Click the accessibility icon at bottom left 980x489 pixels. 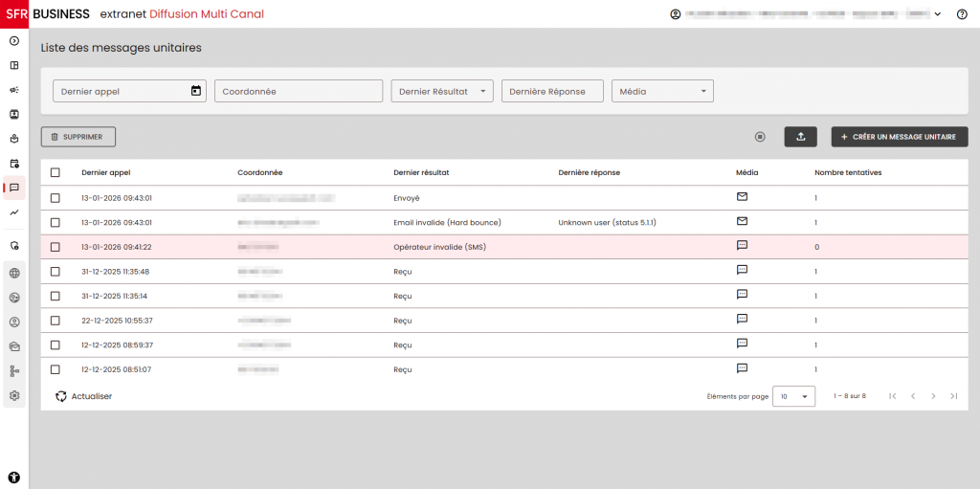point(14,476)
